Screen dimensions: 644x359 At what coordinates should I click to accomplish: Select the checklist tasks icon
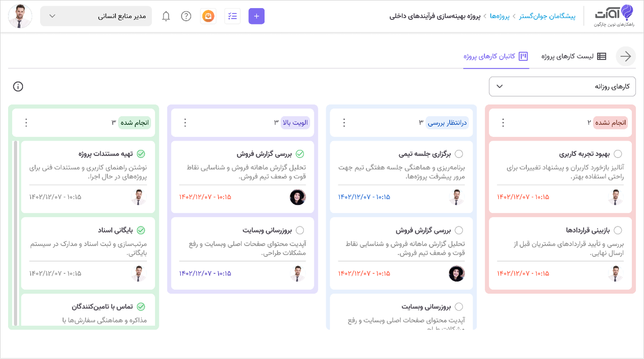point(232,16)
